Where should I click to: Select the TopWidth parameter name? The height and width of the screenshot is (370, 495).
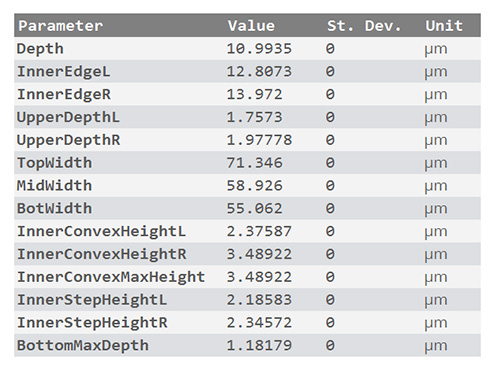[54, 163]
